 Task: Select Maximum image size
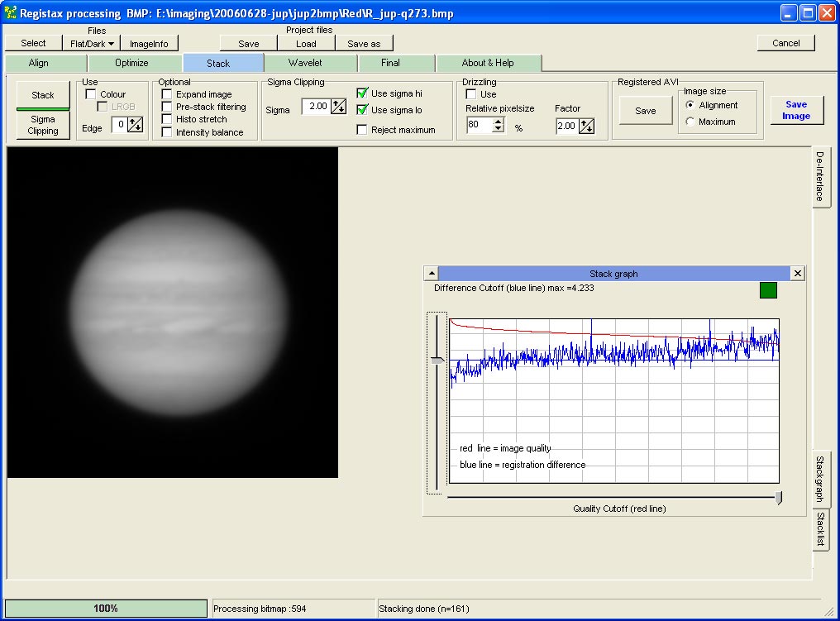(690, 122)
